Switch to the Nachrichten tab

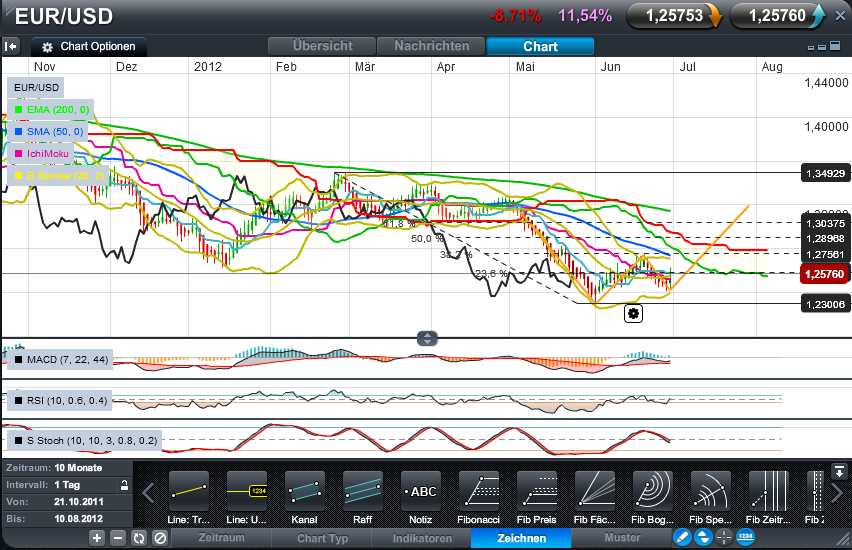pos(431,46)
